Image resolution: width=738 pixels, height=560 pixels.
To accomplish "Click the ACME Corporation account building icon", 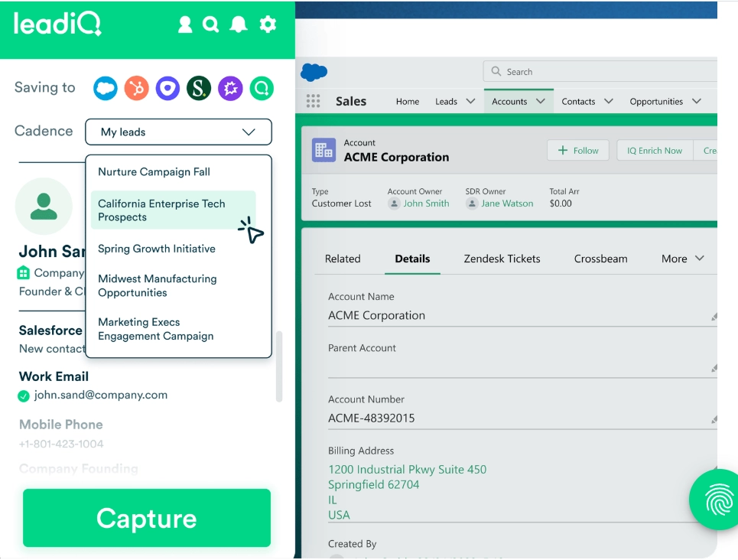I will pyautogui.click(x=323, y=150).
